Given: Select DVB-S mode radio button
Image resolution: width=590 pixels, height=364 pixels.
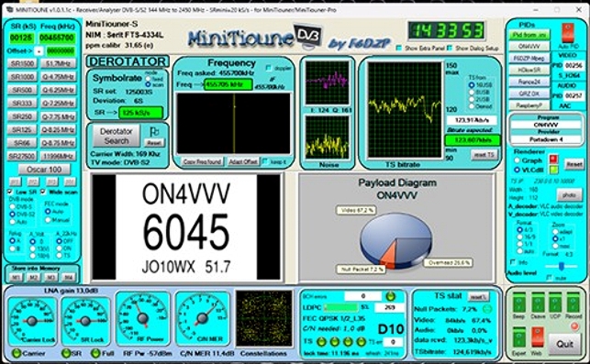Looking at the screenshot, I should 13,206.
